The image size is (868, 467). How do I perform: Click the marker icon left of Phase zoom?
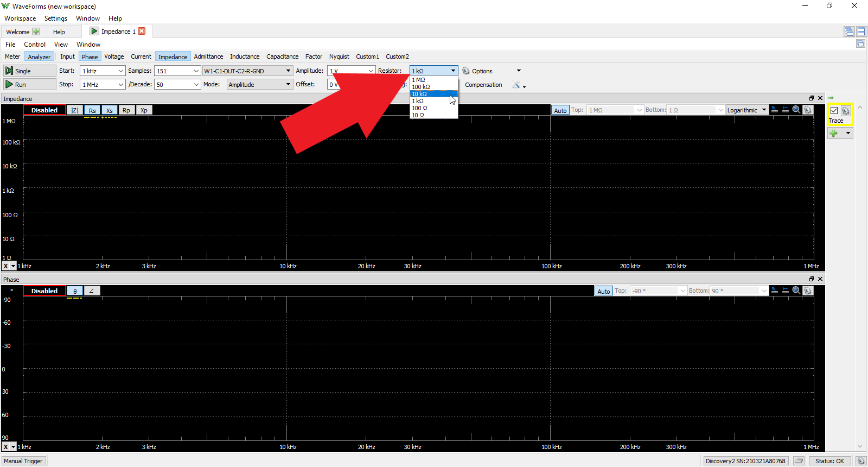(x=786, y=291)
